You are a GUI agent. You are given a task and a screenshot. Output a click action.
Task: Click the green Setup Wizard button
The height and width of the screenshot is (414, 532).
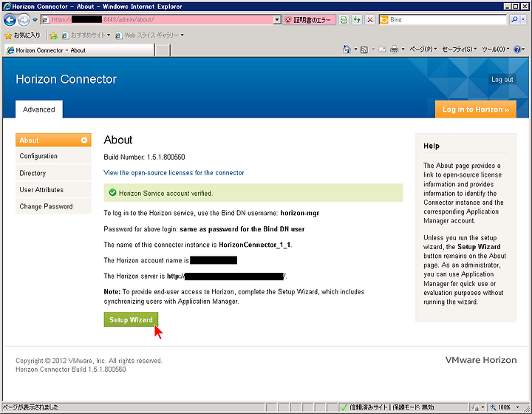131,319
